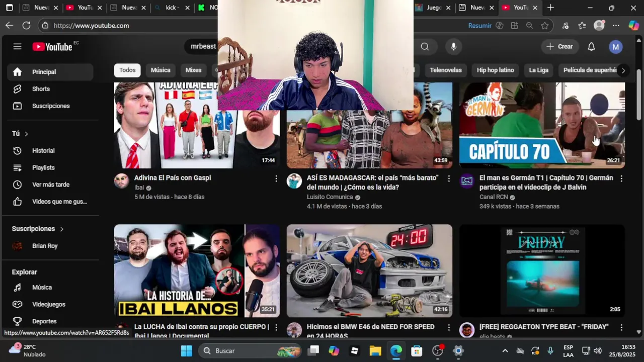Open Settings gear app from taskbar
Screen dimensions: 644x362
coord(458,350)
